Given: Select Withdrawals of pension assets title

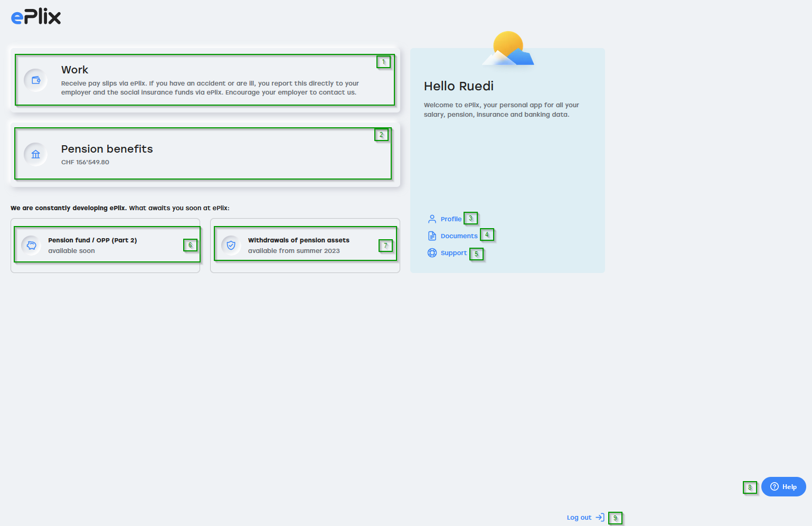Looking at the screenshot, I should 299,240.
